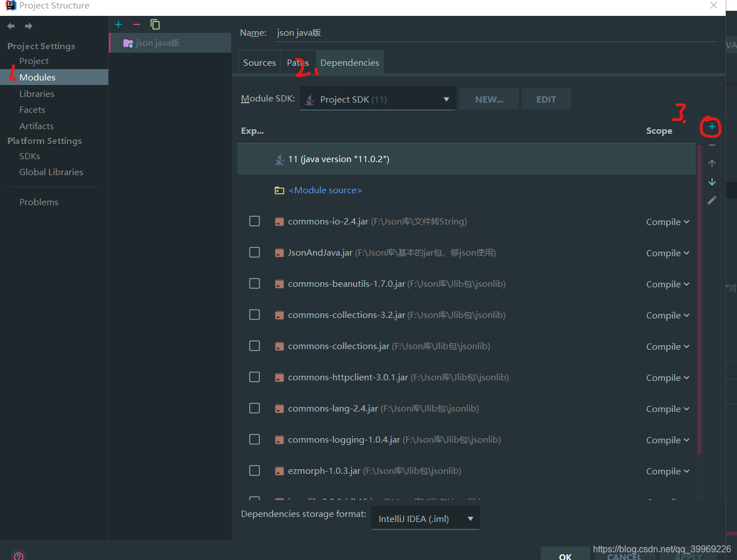Screen dimensions: 737x560
Task: Click the module folder icon of json java版
Action: (x=128, y=43)
